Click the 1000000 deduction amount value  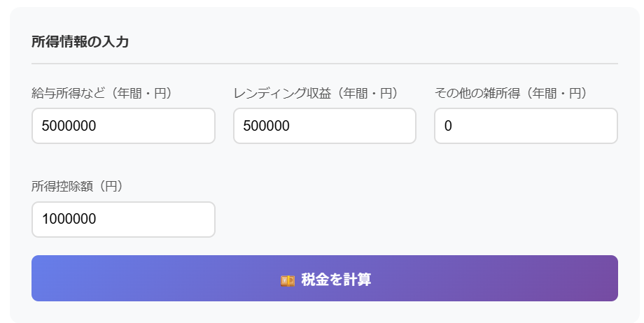tap(69, 220)
